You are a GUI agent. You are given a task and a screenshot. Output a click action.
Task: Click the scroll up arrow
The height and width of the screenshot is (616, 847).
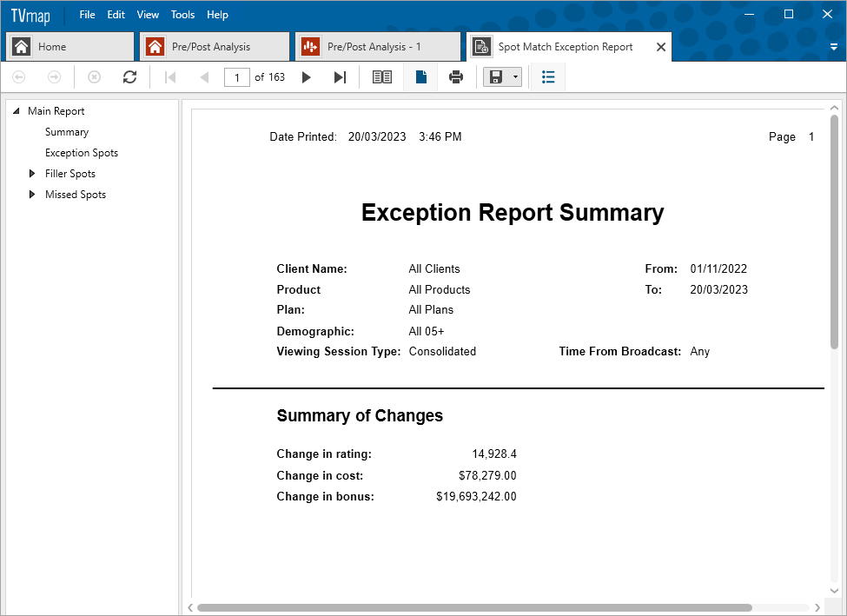[x=834, y=108]
